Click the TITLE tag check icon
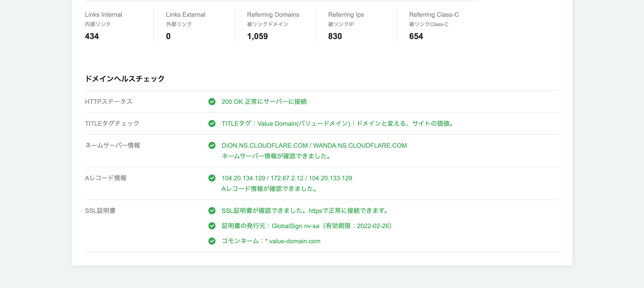The width and height of the screenshot is (644, 288). pos(212,123)
